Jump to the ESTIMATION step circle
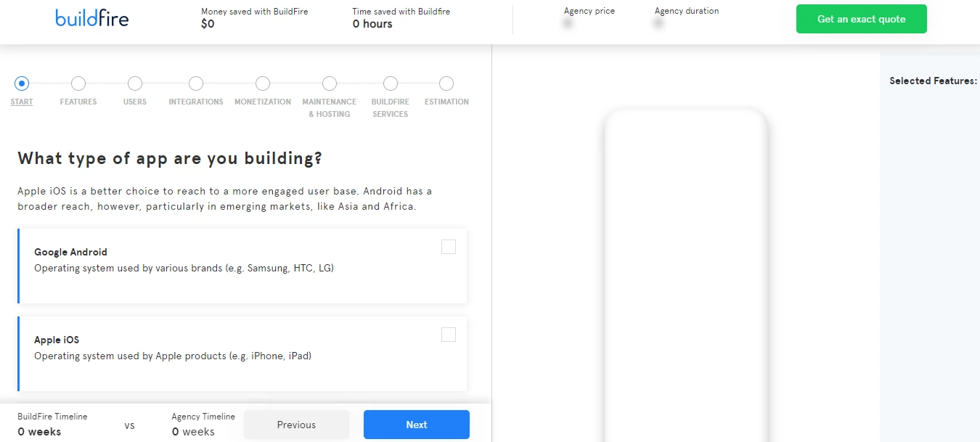Image resolution: width=980 pixels, height=442 pixels. tap(446, 83)
